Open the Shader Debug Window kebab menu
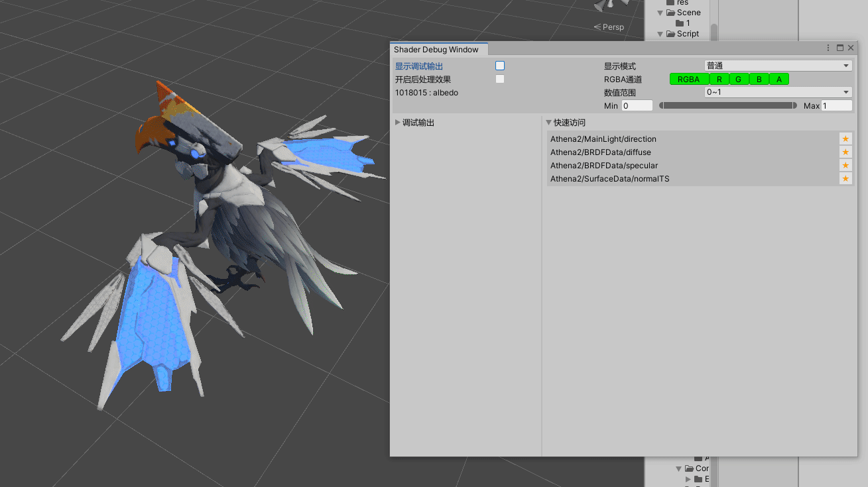Screen dimensions: 868x487 (x=828, y=48)
